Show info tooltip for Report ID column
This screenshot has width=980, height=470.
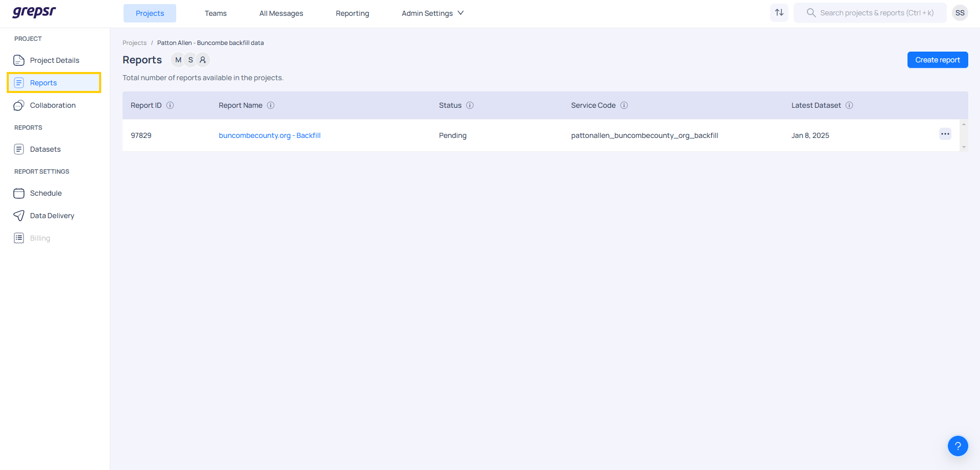(170, 105)
